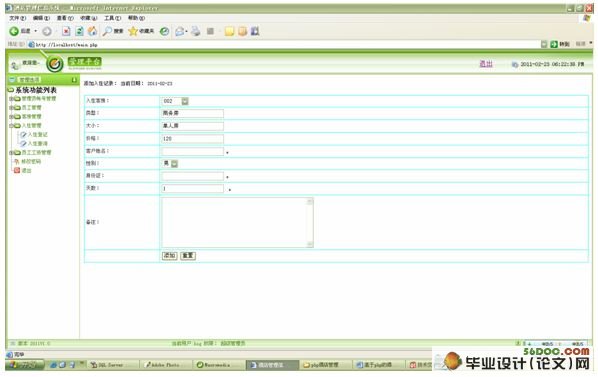
Task: Collapse the 入住管理 tree node
Action: click(x=11, y=126)
